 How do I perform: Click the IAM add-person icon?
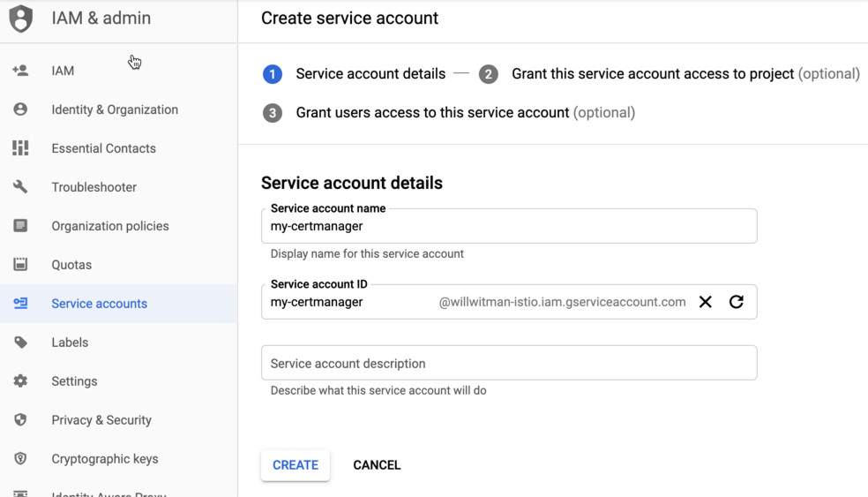point(20,71)
